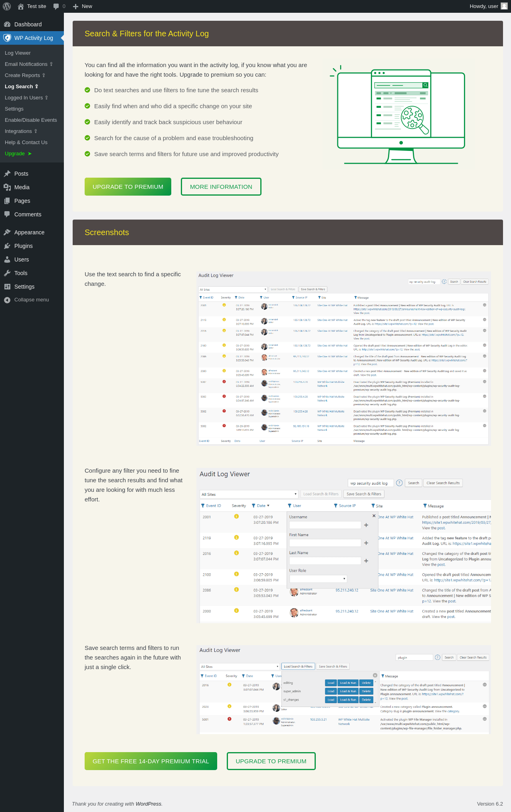This screenshot has height=812, width=511.
Task: Open the saved searches screenshot thumbnail
Action: [x=344, y=689]
